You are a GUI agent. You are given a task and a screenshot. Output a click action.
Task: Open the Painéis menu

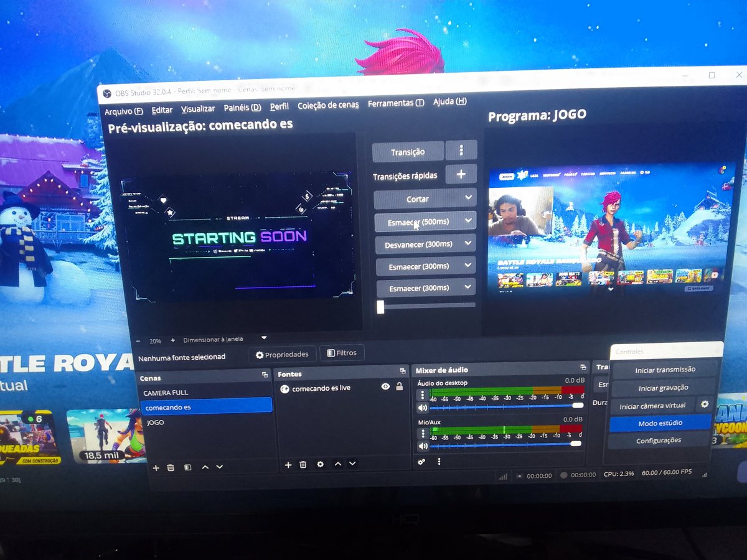click(242, 108)
